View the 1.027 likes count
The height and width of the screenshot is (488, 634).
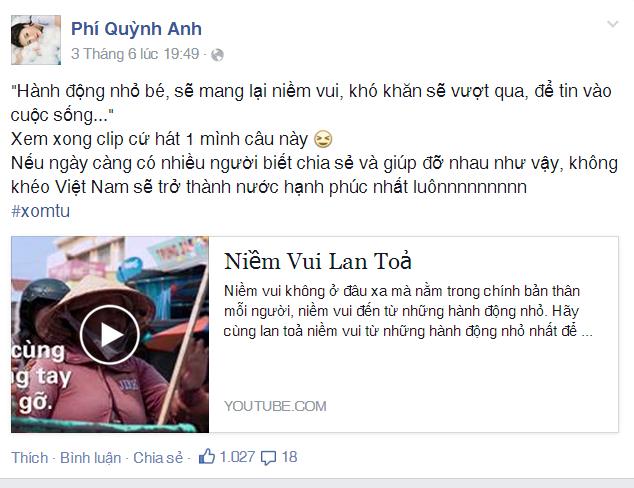pos(237,457)
